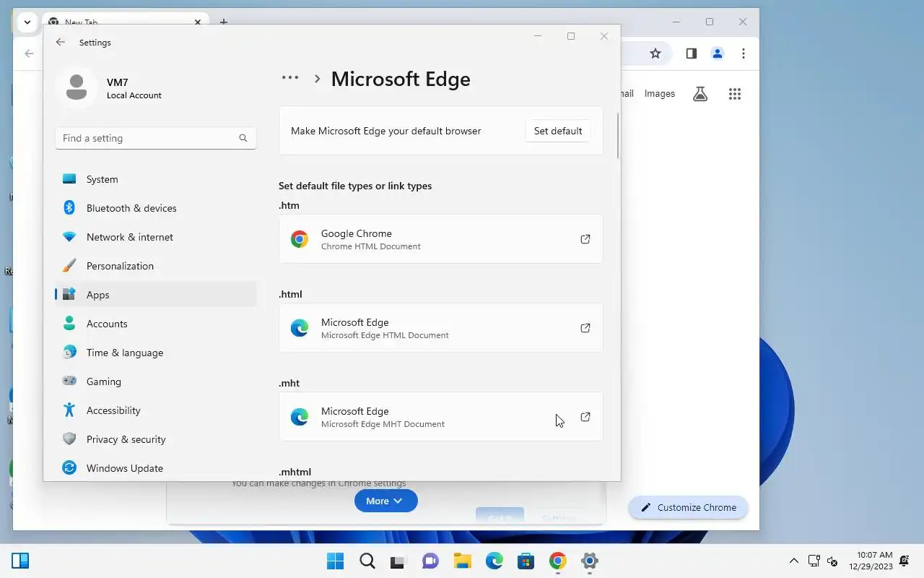Open clock and date in taskbar

(870, 561)
